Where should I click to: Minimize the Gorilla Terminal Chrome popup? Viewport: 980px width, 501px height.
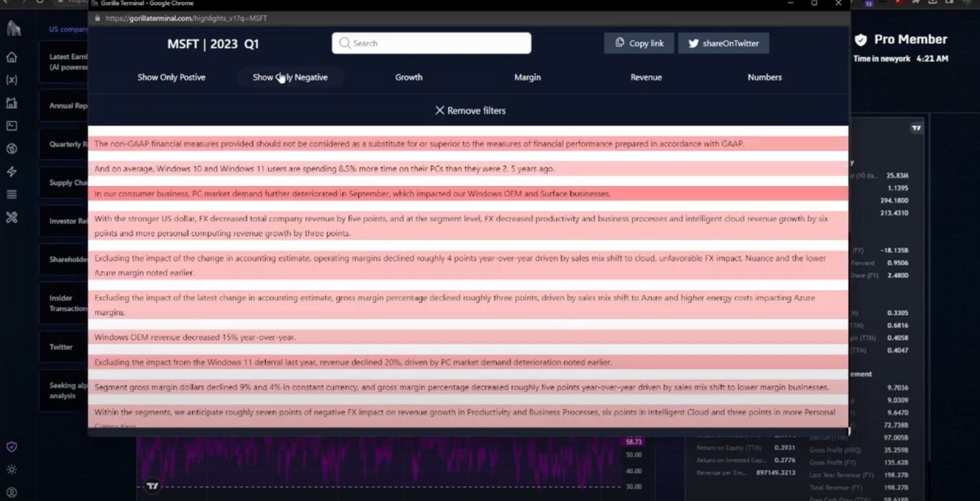(x=791, y=4)
